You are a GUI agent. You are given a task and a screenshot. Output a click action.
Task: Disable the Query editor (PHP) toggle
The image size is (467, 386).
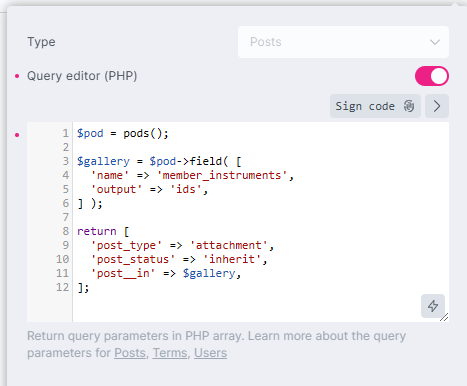click(432, 76)
